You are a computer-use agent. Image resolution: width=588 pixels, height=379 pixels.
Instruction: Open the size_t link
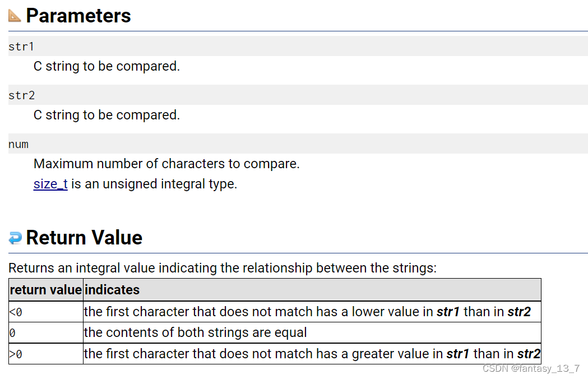pos(50,184)
